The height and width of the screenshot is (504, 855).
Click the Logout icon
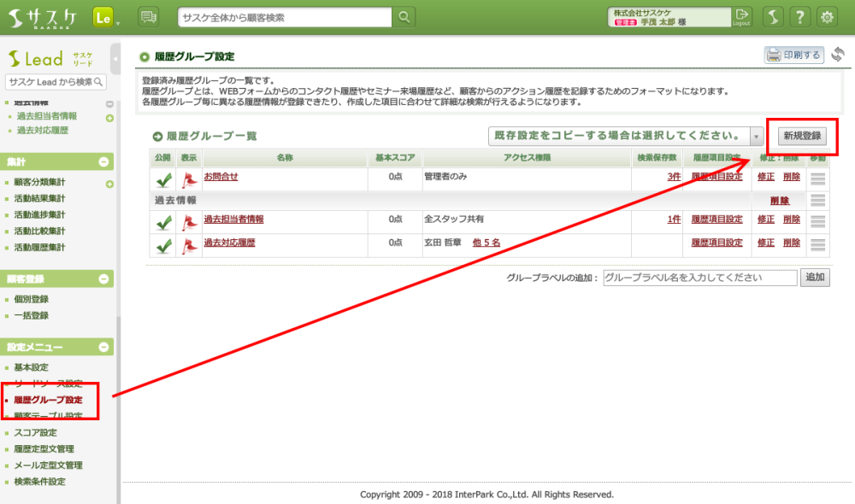coord(742,17)
